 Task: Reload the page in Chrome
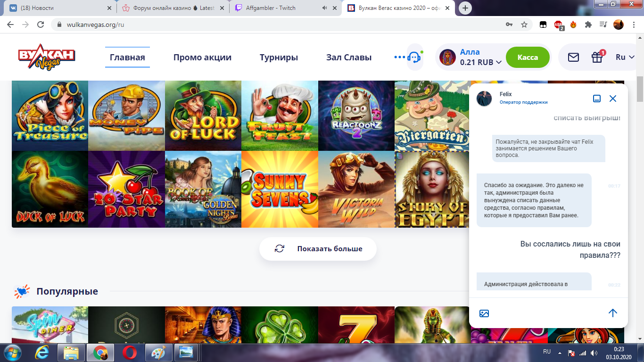41,25
